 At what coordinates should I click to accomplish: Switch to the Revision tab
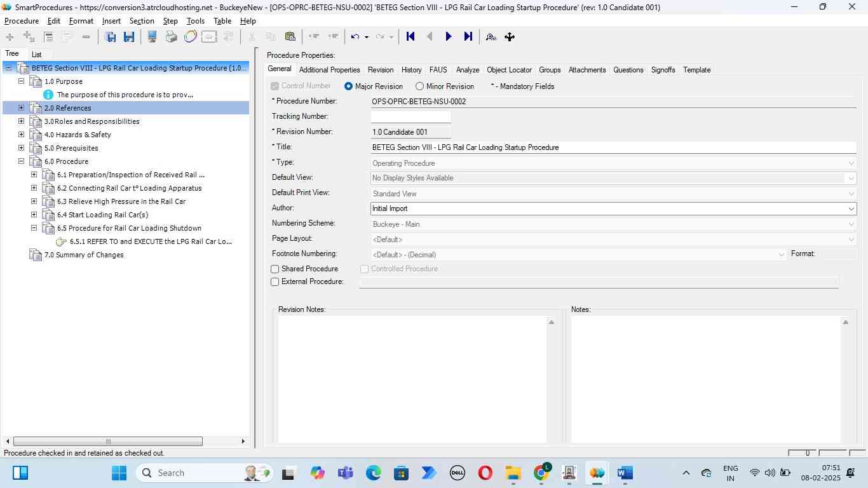pos(381,70)
